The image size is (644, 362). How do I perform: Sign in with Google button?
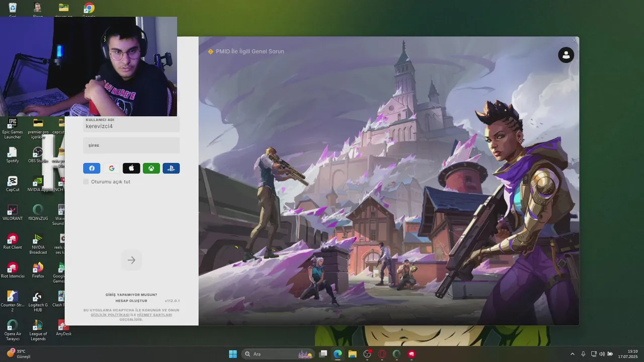112,168
